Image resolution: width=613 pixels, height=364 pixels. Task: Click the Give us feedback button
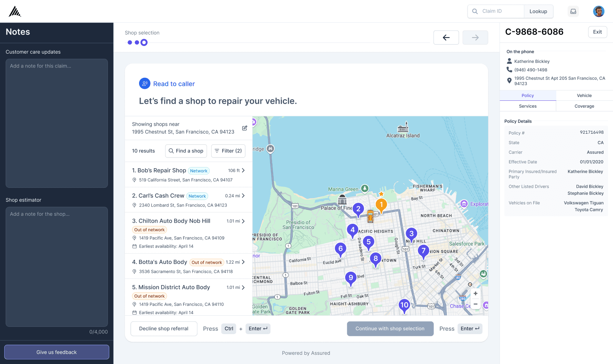coord(56,352)
